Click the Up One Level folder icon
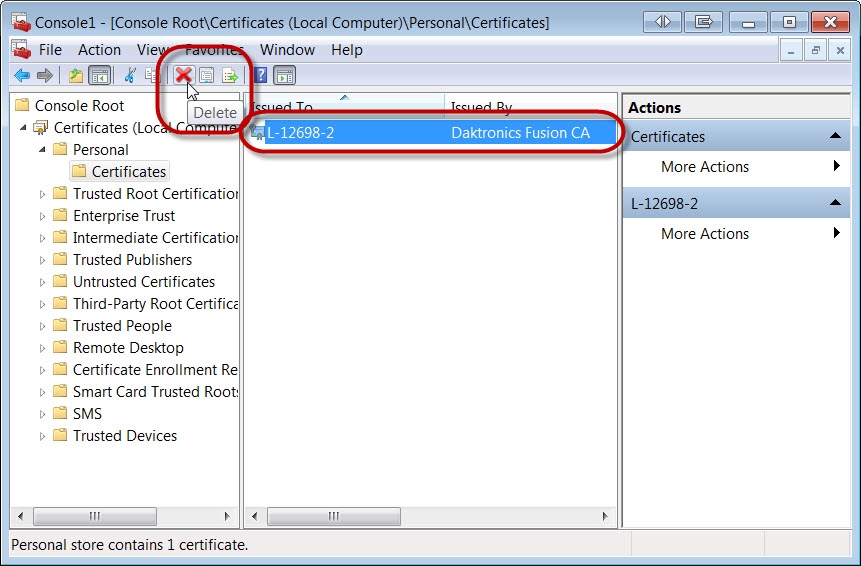This screenshot has height=566, width=861. tap(76, 75)
